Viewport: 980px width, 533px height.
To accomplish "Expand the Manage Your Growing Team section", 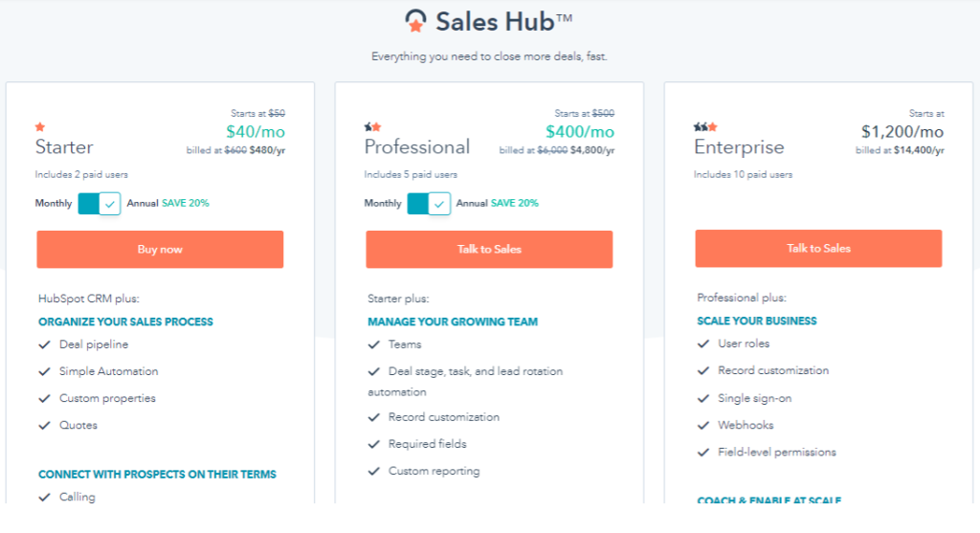I will tap(453, 322).
